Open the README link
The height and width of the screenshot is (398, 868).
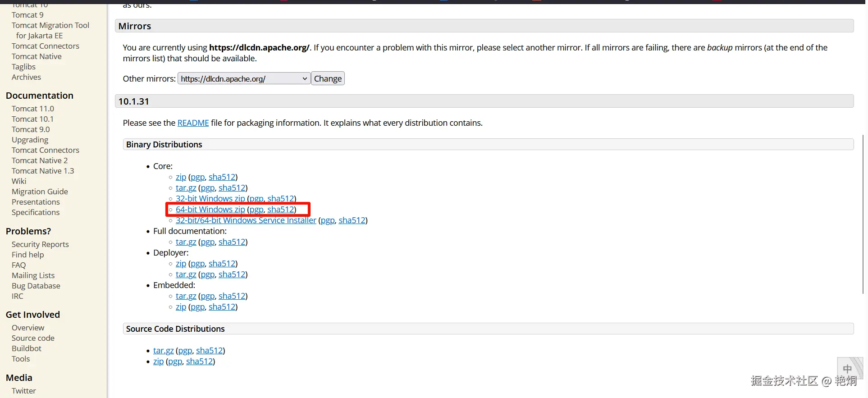coord(193,123)
